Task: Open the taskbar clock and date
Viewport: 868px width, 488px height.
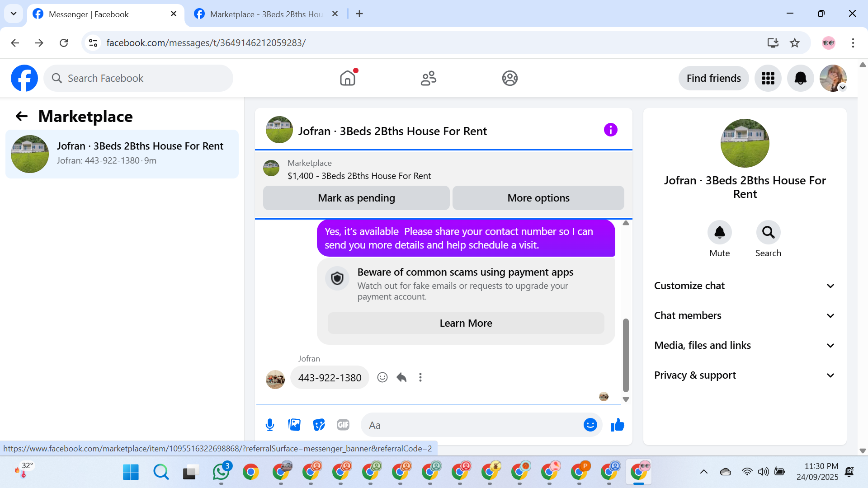Action: [817, 472]
